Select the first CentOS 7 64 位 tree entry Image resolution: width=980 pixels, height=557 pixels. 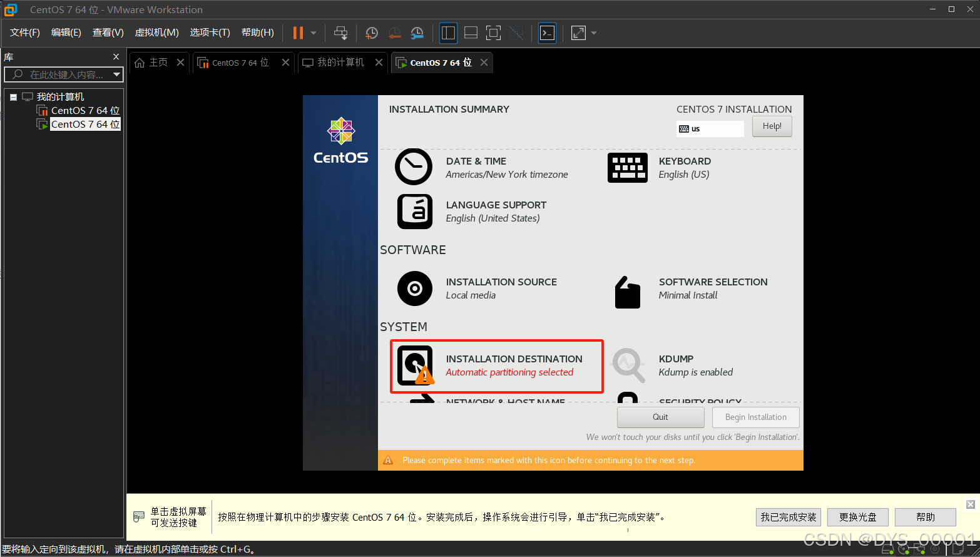click(86, 111)
